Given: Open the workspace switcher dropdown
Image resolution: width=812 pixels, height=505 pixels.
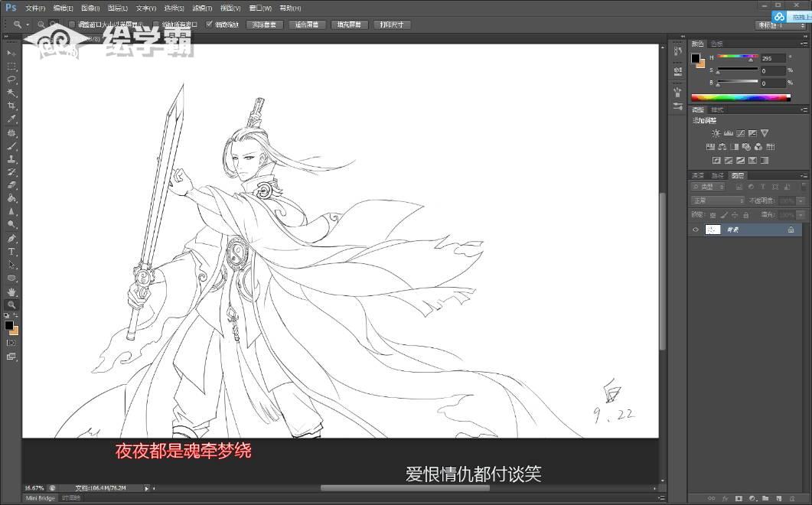Looking at the screenshot, I should pyautogui.click(x=782, y=24).
